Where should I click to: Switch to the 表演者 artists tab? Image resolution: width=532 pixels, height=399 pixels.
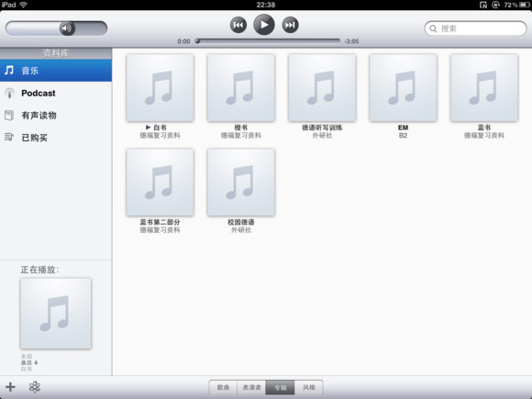tap(251, 387)
